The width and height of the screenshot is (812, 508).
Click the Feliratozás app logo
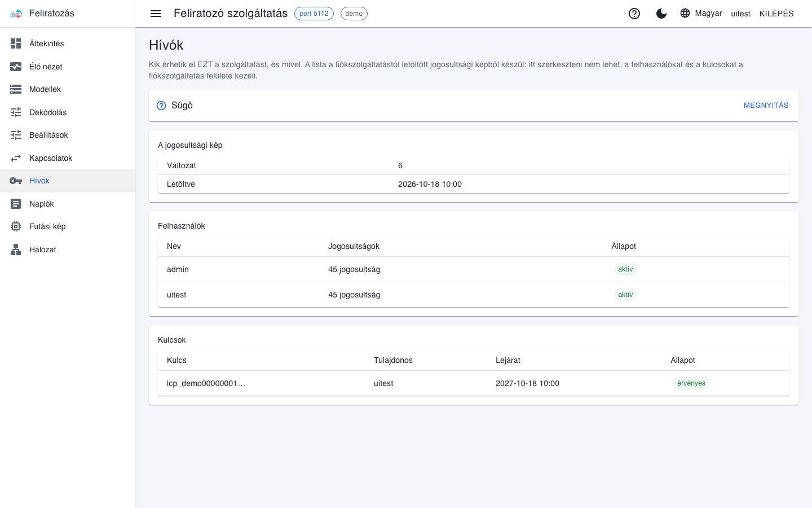coord(16,14)
